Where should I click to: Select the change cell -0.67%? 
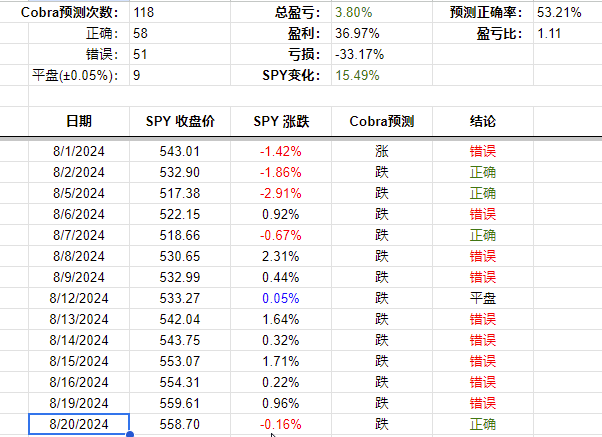point(281,235)
